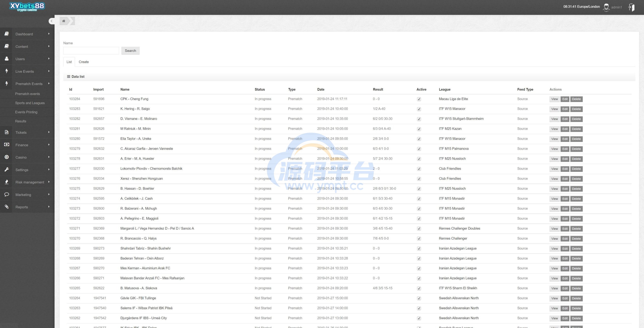Toggle Active checkbox for CPK - Cheng Fung
644x328 pixels.
[x=419, y=99]
